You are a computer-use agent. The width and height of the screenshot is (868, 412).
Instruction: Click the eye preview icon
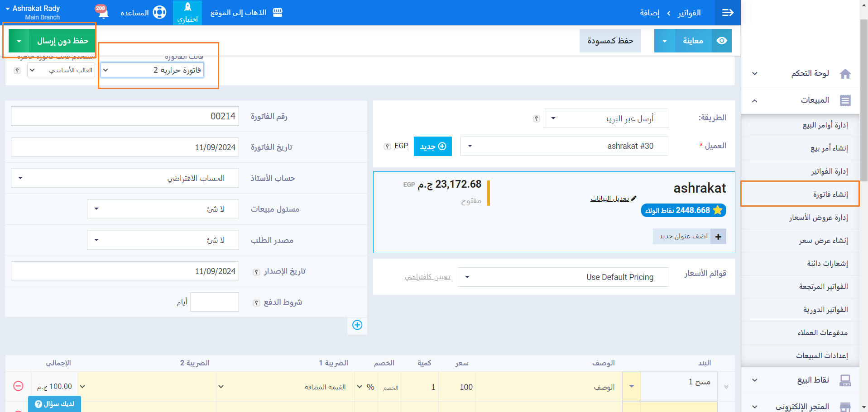[722, 41]
